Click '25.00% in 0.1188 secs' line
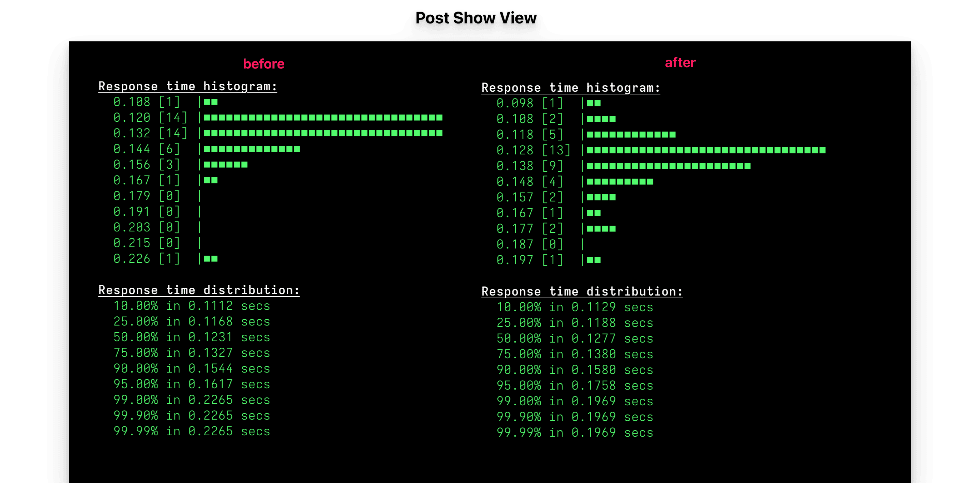Image resolution: width=980 pixels, height=483 pixels. (575, 322)
